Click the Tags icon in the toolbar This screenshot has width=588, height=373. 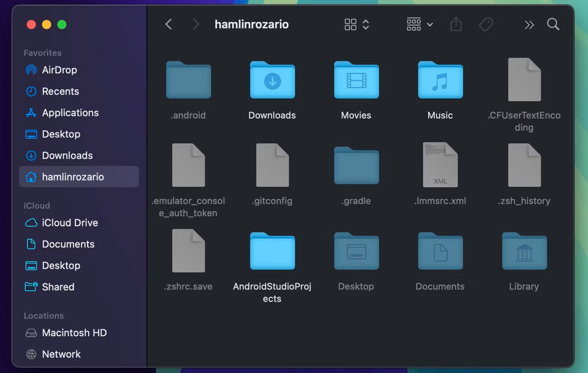486,24
